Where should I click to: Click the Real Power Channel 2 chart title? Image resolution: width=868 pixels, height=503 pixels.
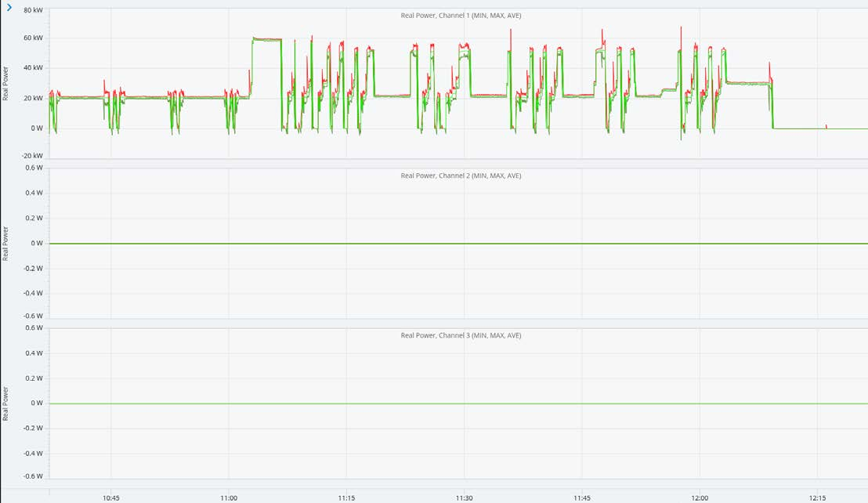tap(463, 176)
